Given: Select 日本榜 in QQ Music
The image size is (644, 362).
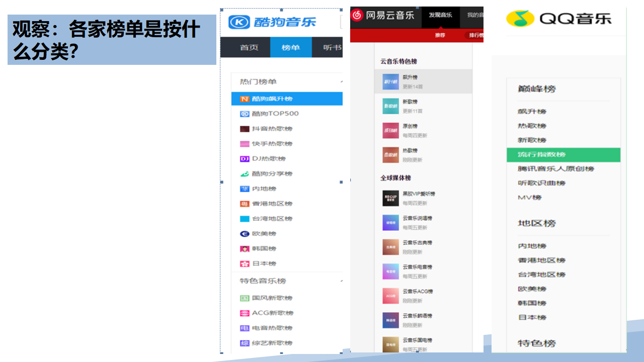Looking at the screenshot, I should pos(532,318).
